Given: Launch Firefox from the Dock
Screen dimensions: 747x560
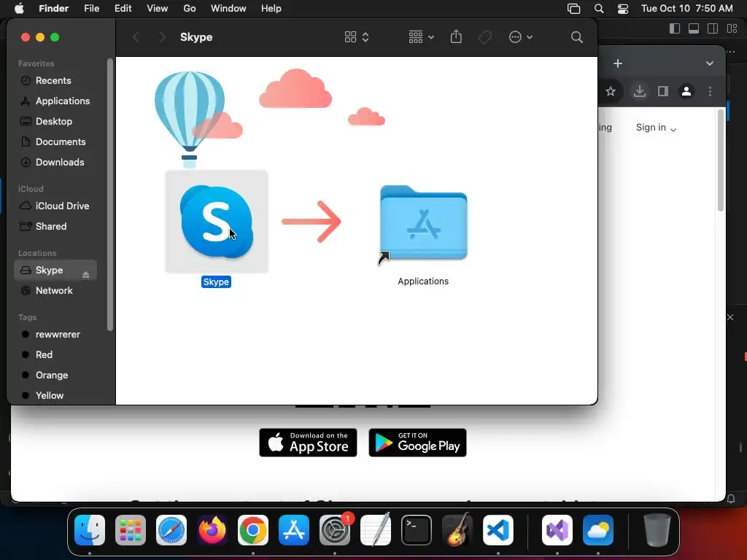Looking at the screenshot, I should click(x=212, y=530).
